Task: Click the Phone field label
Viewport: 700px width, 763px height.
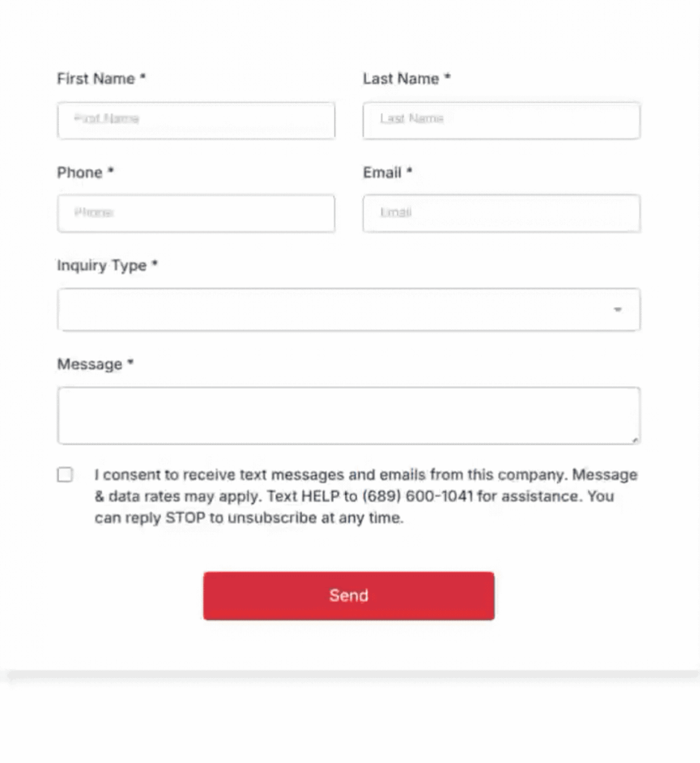Action: pyautogui.click(x=80, y=172)
